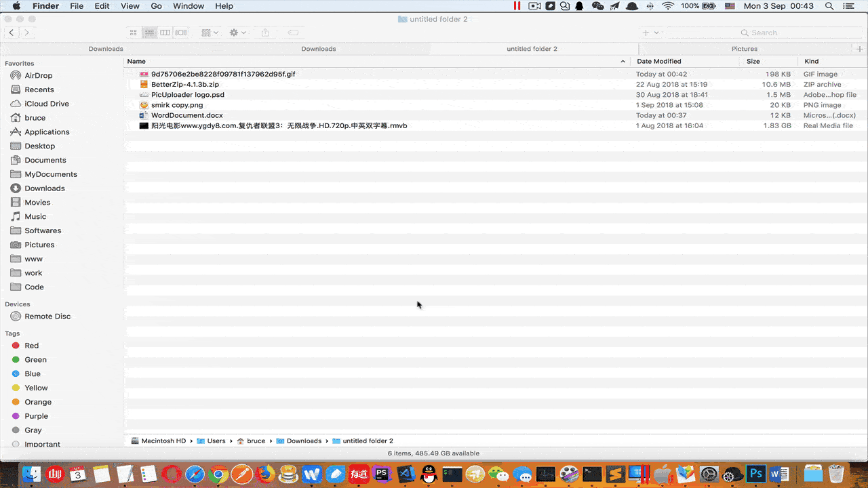Toggle the Name column sort direction arrow

coord(623,62)
